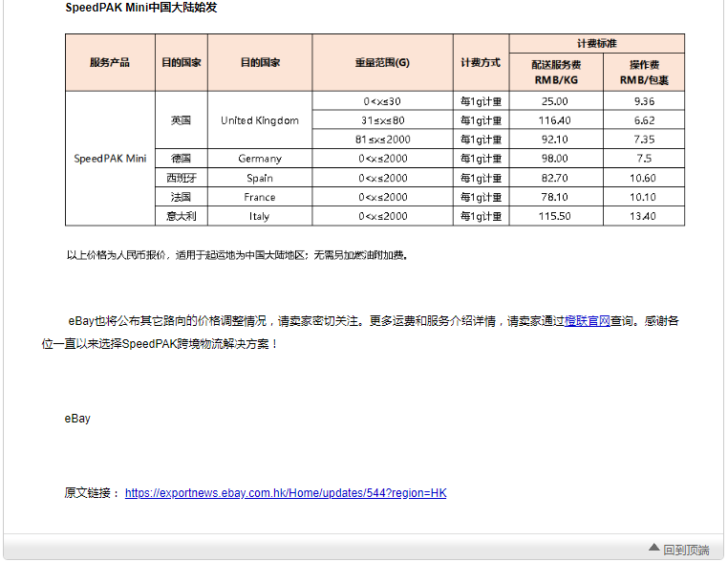
Task: Click the 10.60 handling fee value
Action: (x=643, y=178)
